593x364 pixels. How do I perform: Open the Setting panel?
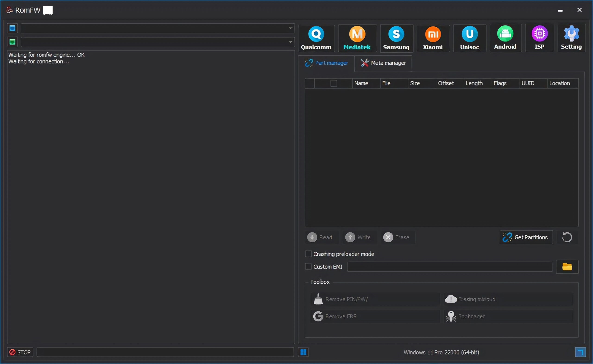coord(572,38)
